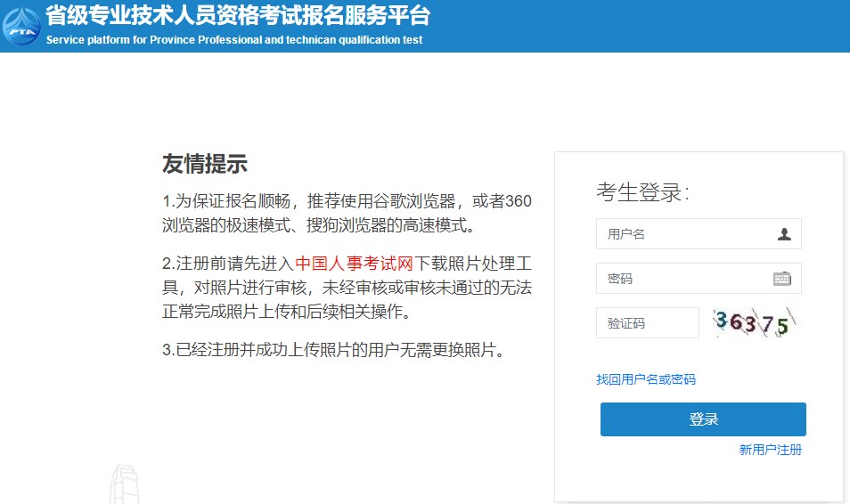This screenshot has width=850, height=504.
Task: Click tip 1 about recommended 谷歌浏览器
Action: coord(347,202)
